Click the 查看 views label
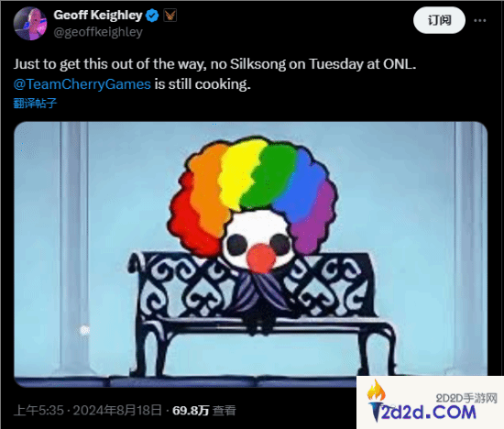 coord(225,411)
